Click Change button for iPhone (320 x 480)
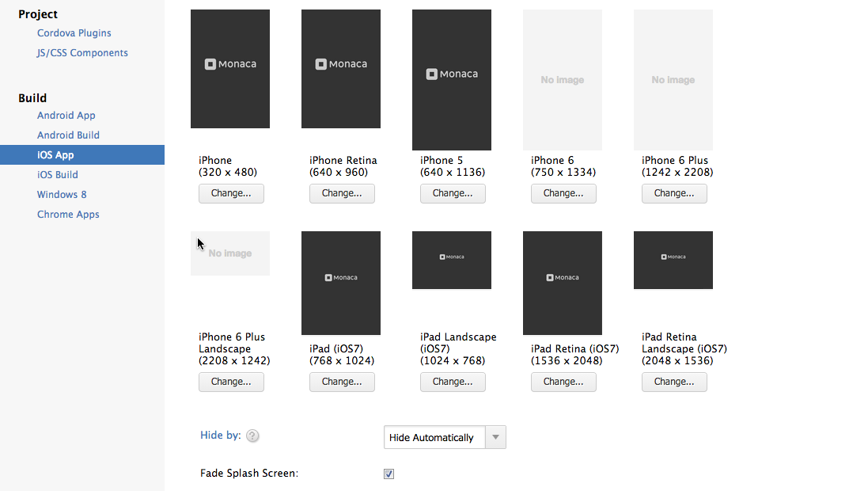 point(231,193)
